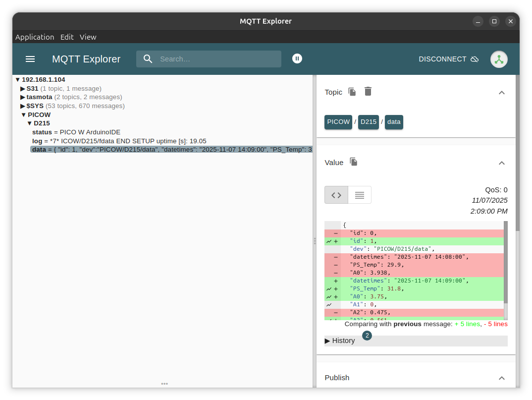Click the cloud-off icon beside Disconnect
Image resolution: width=532 pixels, height=400 pixels.
475,59
